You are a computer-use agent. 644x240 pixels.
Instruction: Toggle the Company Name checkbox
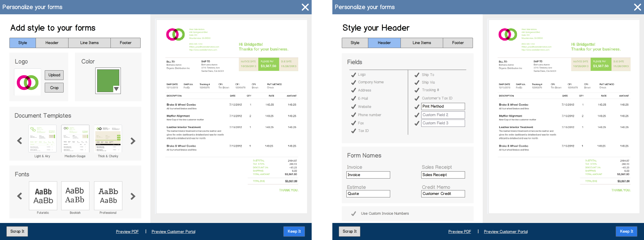pyautogui.click(x=354, y=82)
